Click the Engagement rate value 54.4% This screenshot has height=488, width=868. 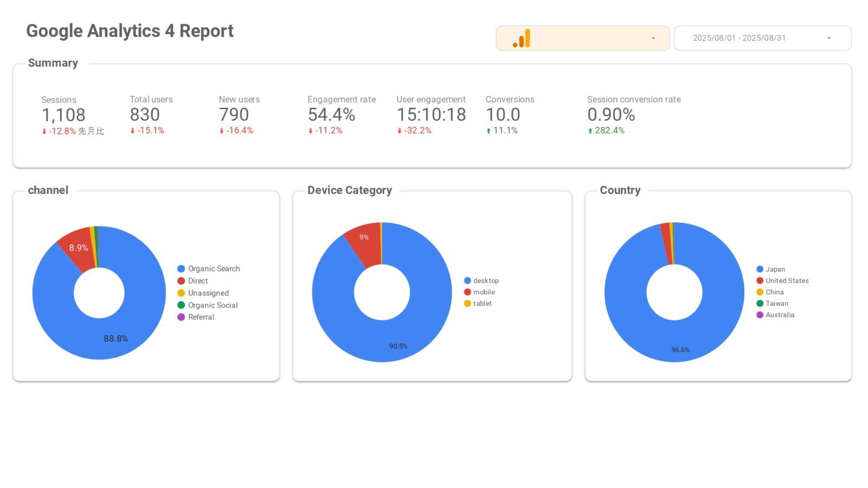(331, 114)
